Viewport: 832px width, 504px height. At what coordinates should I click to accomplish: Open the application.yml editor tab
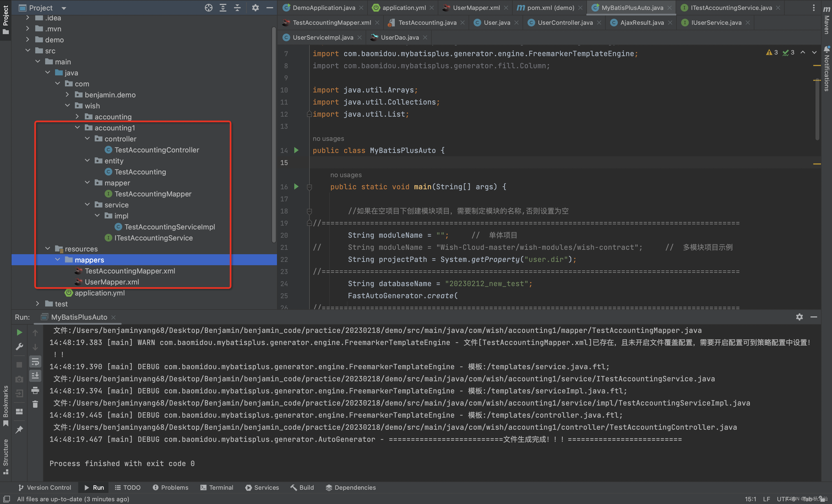404,7
